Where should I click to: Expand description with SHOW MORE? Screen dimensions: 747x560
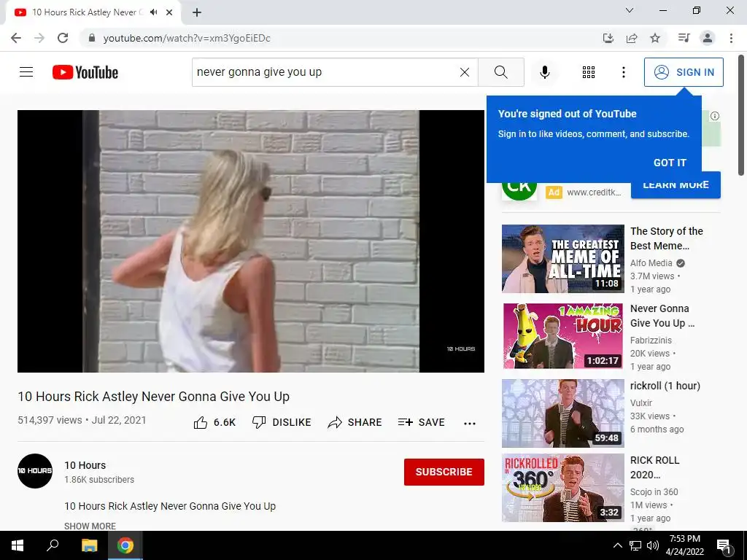click(x=90, y=526)
